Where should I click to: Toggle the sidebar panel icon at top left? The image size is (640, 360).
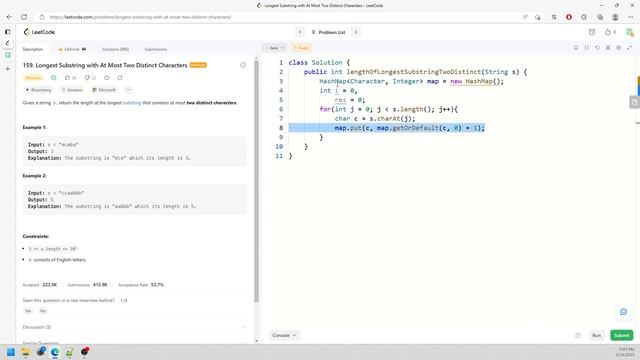[7, 31]
